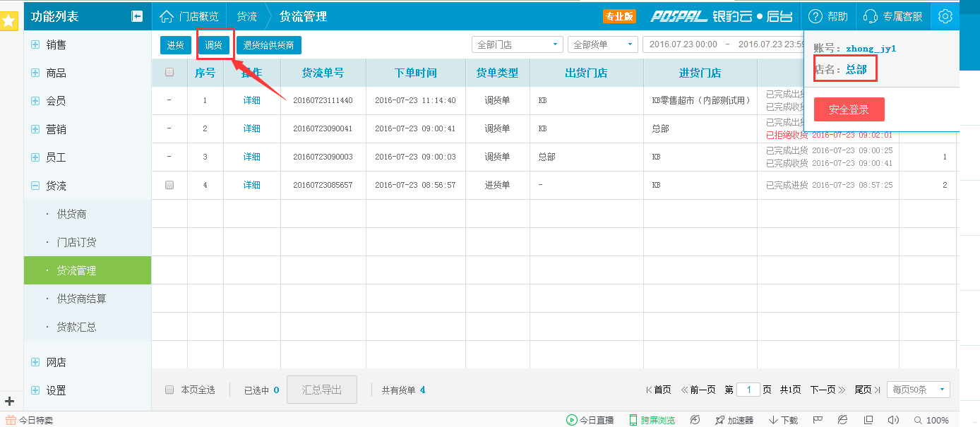Go to 尾页 last page
The image size is (980, 427).
[867, 390]
